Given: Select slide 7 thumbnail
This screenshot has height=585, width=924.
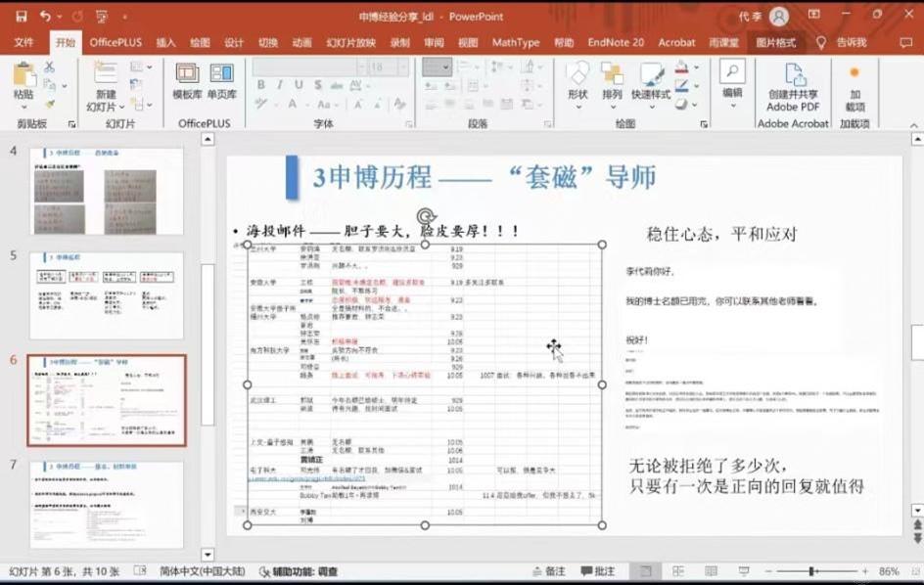Looking at the screenshot, I should tap(106, 504).
